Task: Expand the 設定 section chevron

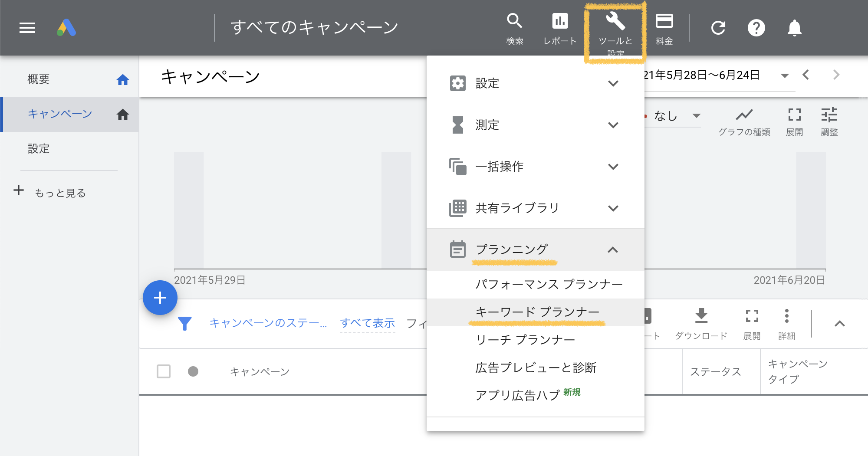Action: 613,83
